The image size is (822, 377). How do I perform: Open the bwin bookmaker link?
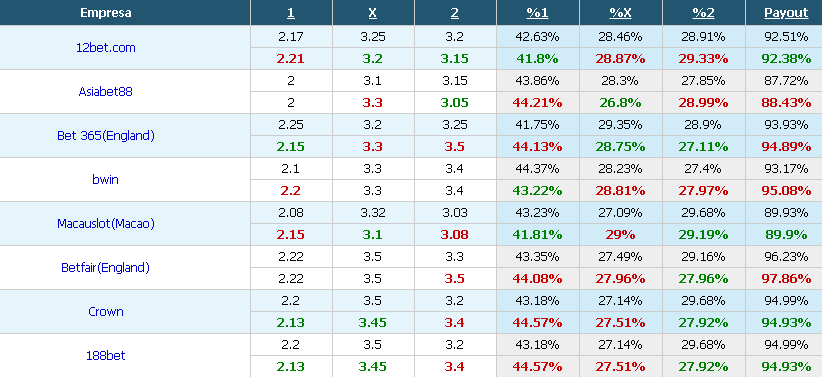click(x=105, y=180)
